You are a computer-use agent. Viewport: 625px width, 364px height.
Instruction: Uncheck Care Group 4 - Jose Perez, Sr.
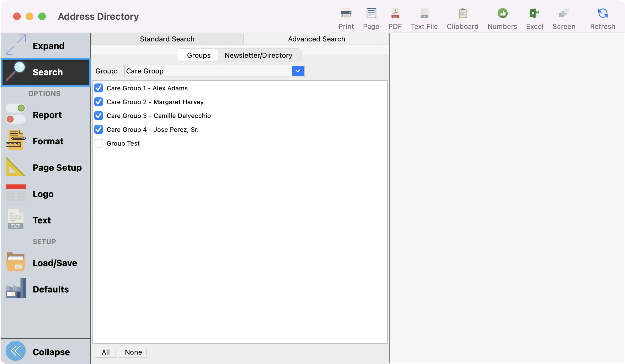point(99,129)
